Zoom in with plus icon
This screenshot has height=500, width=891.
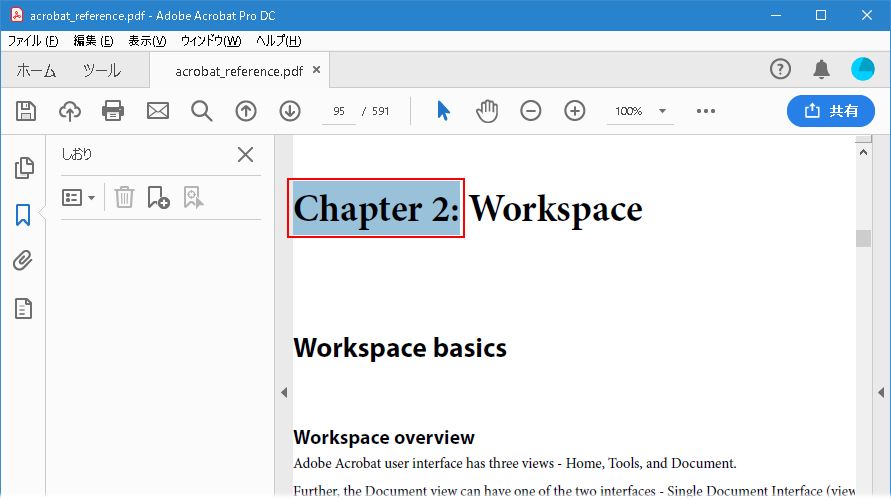pos(574,111)
